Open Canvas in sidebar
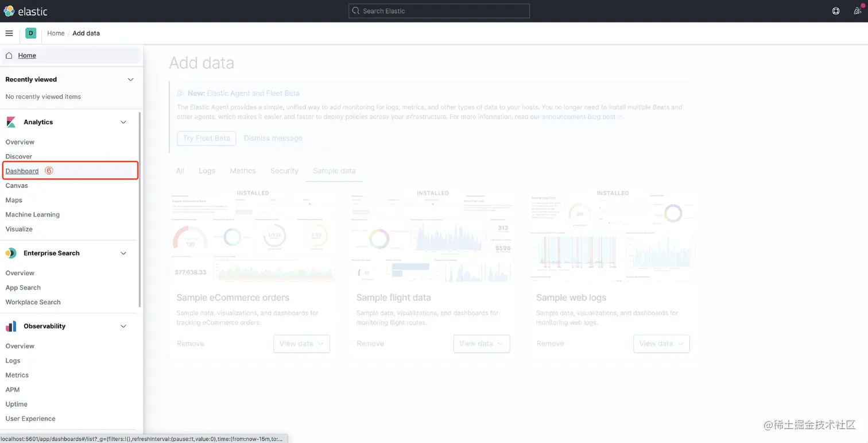868x443 pixels. pyautogui.click(x=17, y=186)
